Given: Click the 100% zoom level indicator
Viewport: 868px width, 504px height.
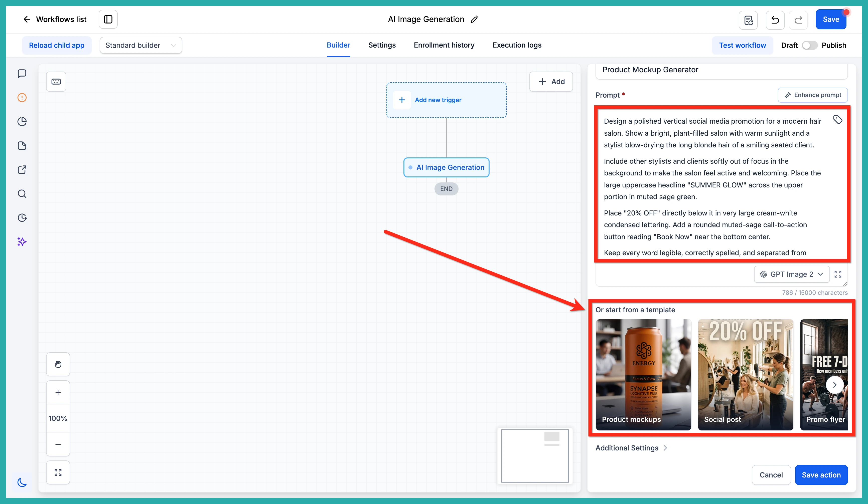Looking at the screenshot, I should (x=58, y=418).
